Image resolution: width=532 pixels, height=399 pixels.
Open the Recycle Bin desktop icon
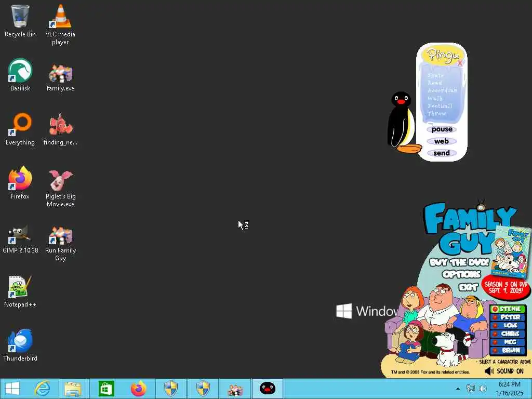click(20, 20)
